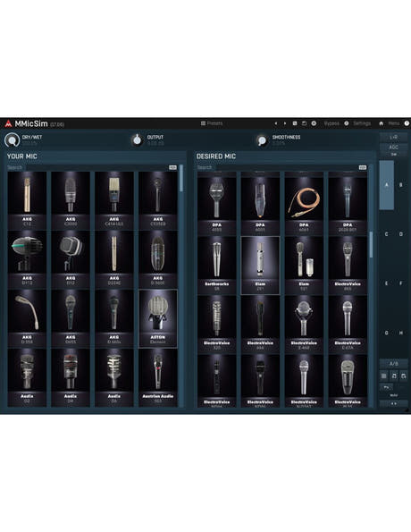
Task: Load the previous preset arrow
Action: tap(276, 123)
